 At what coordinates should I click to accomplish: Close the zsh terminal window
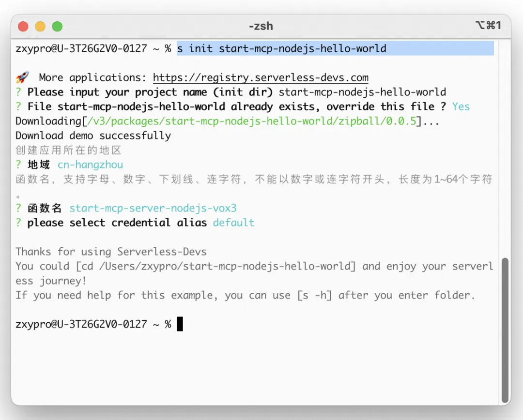tap(23, 26)
